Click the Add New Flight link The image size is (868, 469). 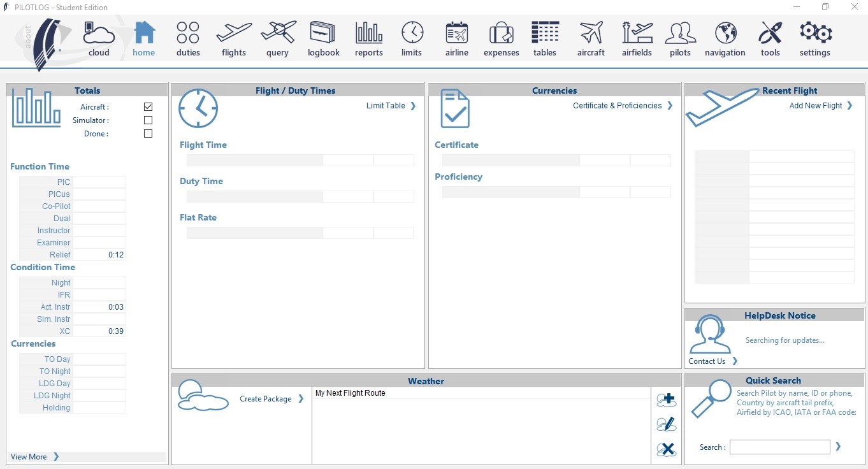(x=816, y=105)
